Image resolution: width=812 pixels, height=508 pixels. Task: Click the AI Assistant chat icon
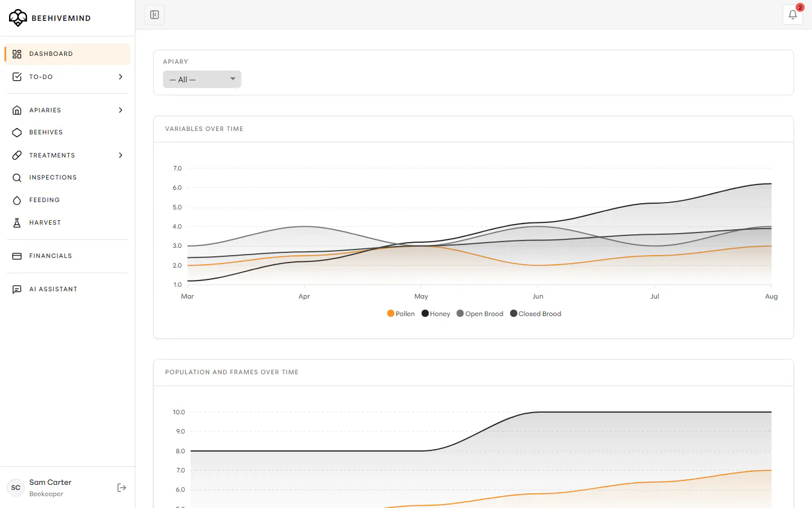[x=17, y=290]
